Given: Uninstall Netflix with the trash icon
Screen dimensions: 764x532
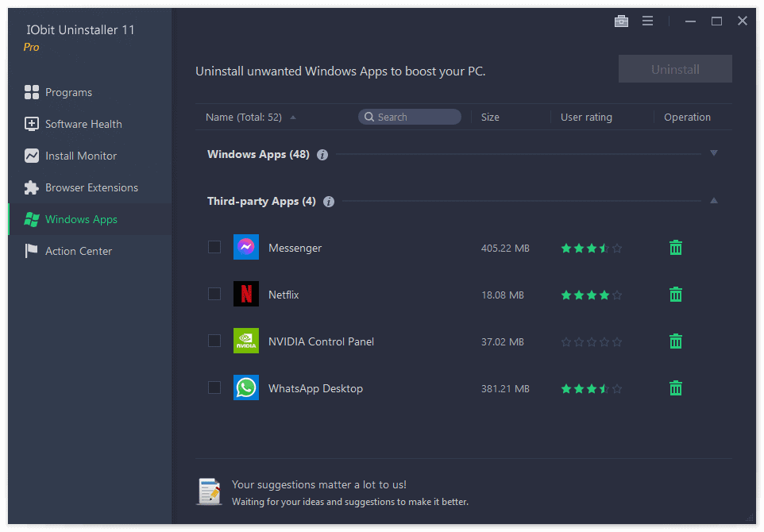Looking at the screenshot, I should 675,294.
